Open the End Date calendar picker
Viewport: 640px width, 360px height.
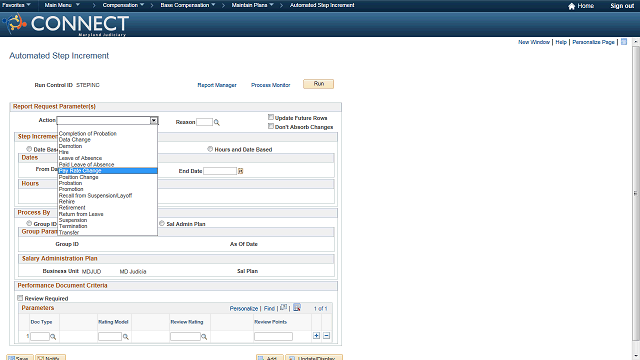(x=240, y=171)
